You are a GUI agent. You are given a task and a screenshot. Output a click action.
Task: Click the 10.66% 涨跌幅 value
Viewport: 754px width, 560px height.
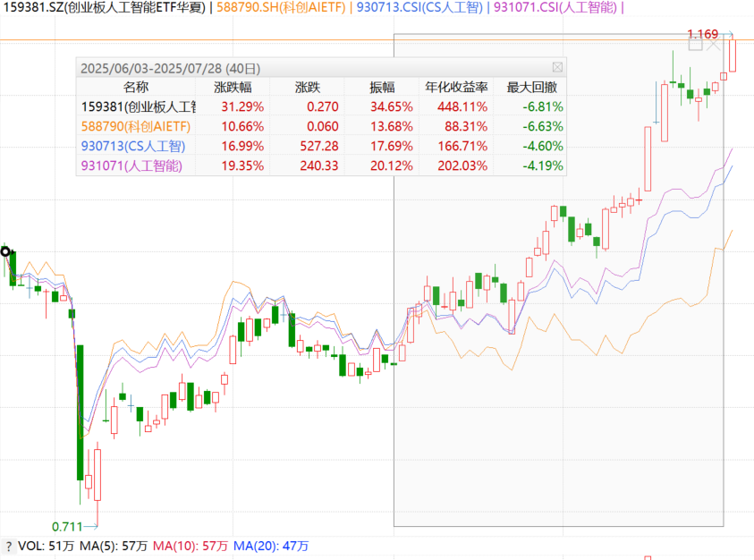pyautogui.click(x=242, y=126)
